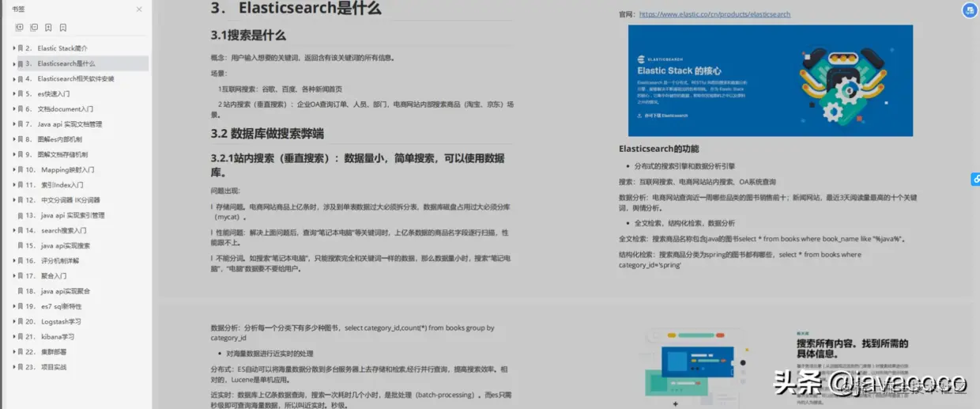Click bullet 全文检索，结构化检索，数据分析
This screenshot has height=409, width=980.
(684, 223)
